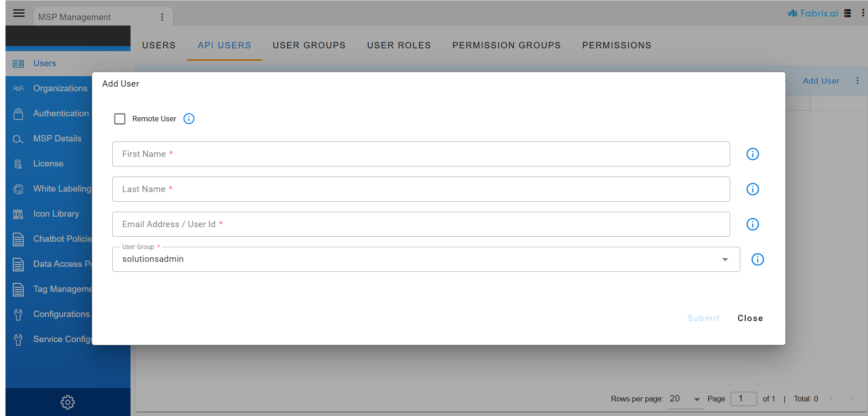The image size is (868, 416).
Task: Click info icon next to Remote User
Action: (188, 119)
